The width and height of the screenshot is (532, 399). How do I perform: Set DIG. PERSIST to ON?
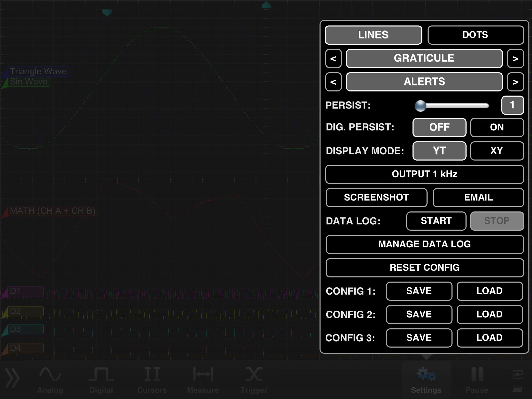pos(497,128)
